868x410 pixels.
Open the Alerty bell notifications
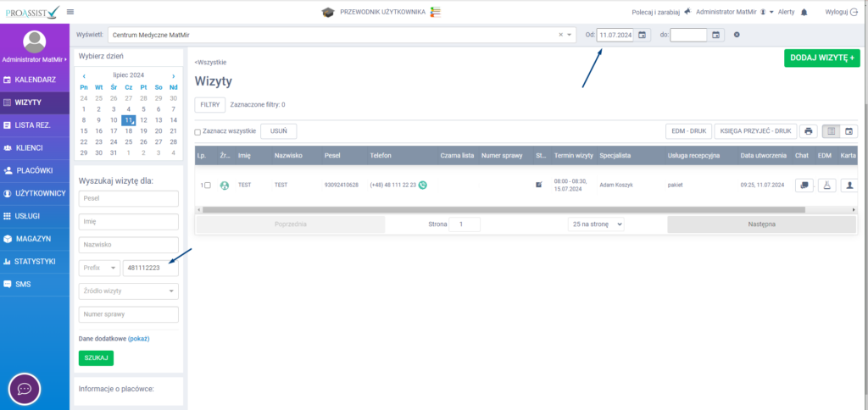[804, 12]
